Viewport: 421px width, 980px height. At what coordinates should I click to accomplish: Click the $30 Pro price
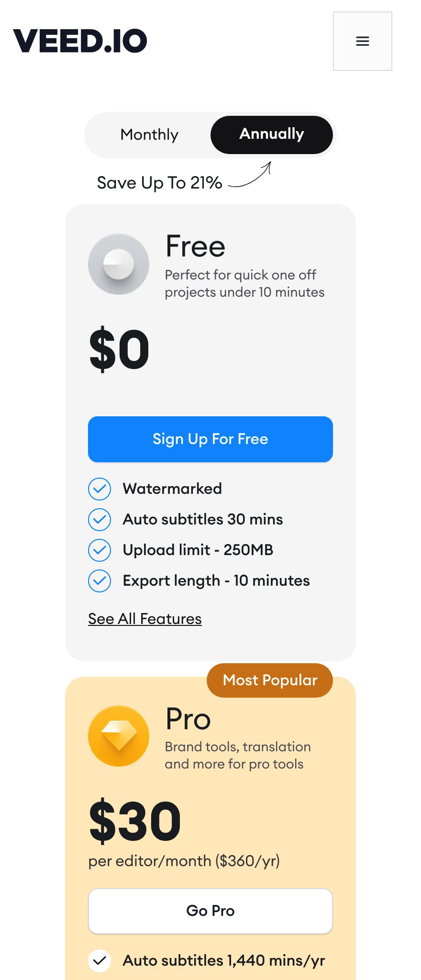(x=135, y=821)
